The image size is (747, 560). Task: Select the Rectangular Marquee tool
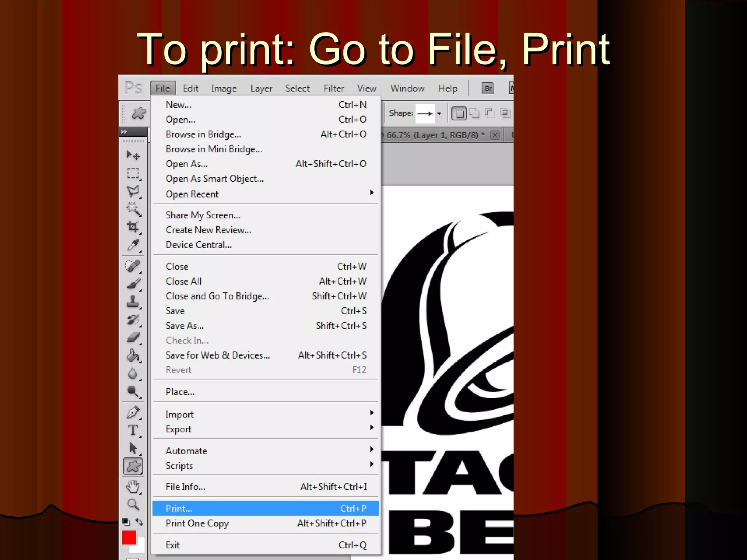tap(133, 173)
